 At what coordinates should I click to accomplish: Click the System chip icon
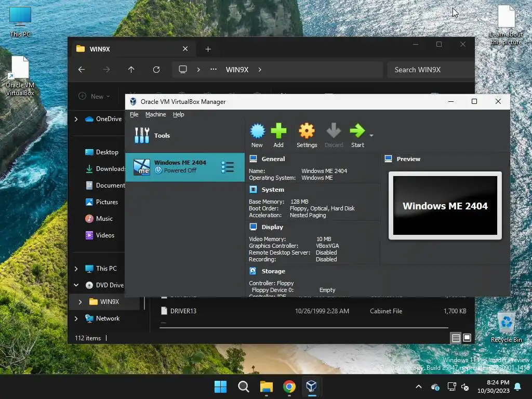coord(253,189)
